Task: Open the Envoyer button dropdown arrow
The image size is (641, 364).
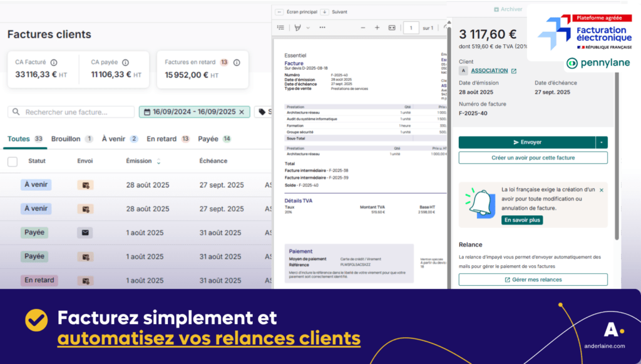Action: pos(602,142)
